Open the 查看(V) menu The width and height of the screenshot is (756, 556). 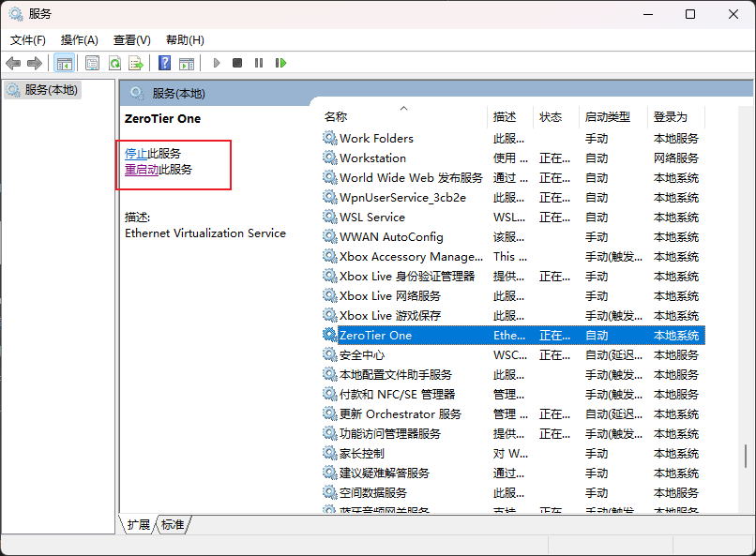tap(132, 40)
